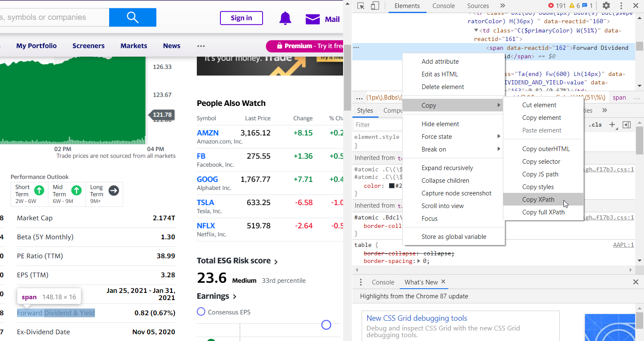This screenshot has width=644, height=341.
Task: Click the color swatch beside the color property
Action: 392,186
